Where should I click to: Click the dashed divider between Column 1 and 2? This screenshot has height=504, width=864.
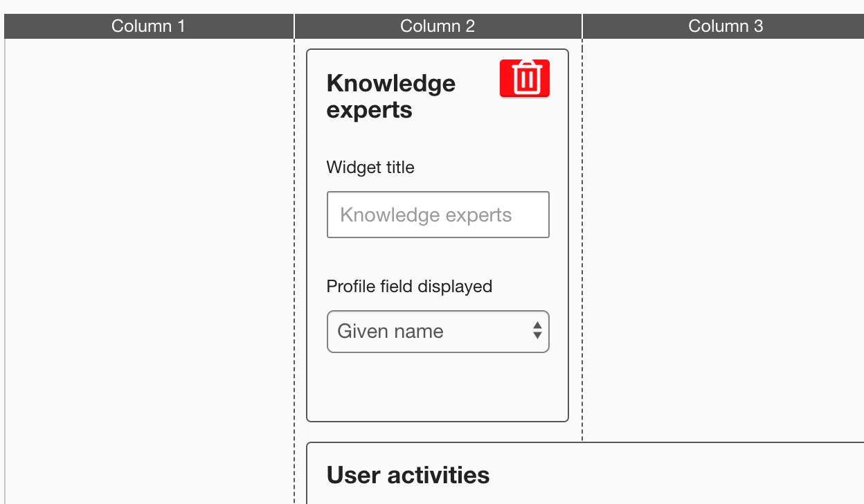coord(294,277)
